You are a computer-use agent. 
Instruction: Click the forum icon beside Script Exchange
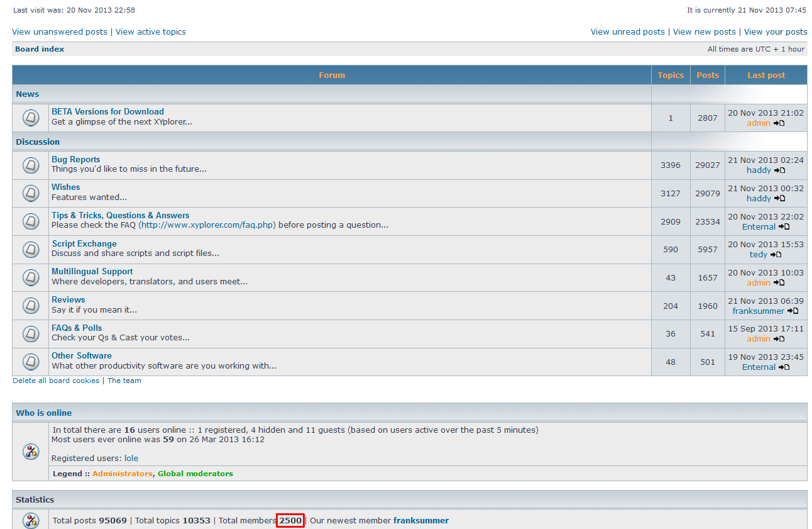31,249
